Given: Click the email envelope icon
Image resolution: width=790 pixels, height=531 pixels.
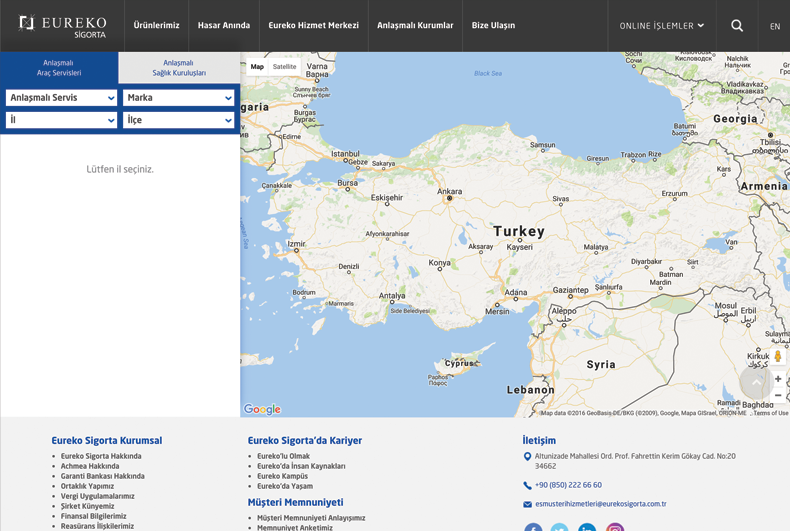Looking at the screenshot, I should [x=527, y=504].
